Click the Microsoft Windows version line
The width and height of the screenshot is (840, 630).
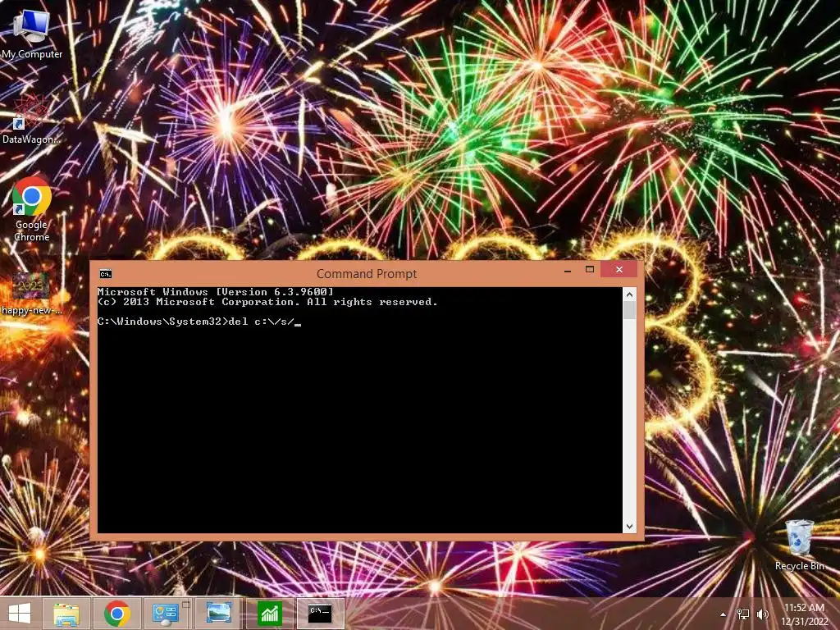click(x=216, y=292)
